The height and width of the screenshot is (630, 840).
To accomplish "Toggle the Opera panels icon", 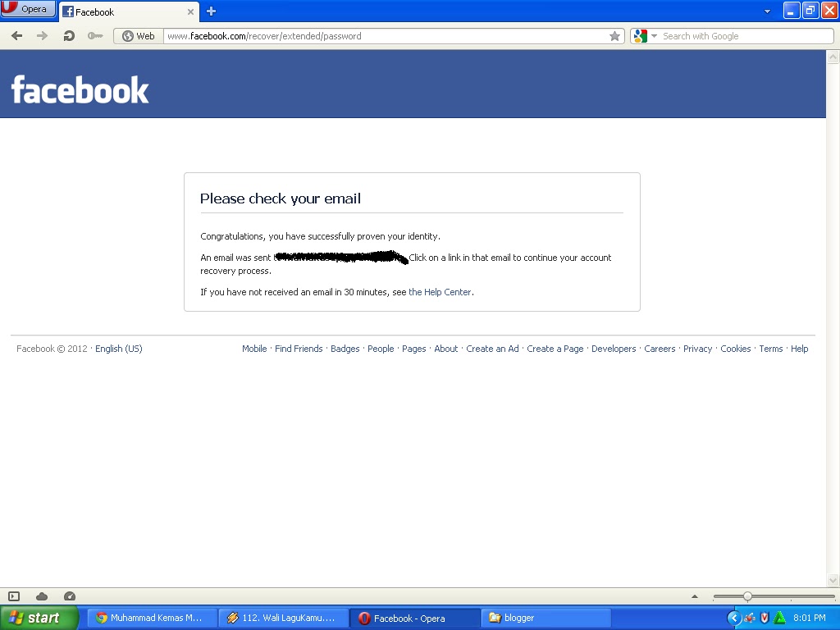I will coord(15,596).
